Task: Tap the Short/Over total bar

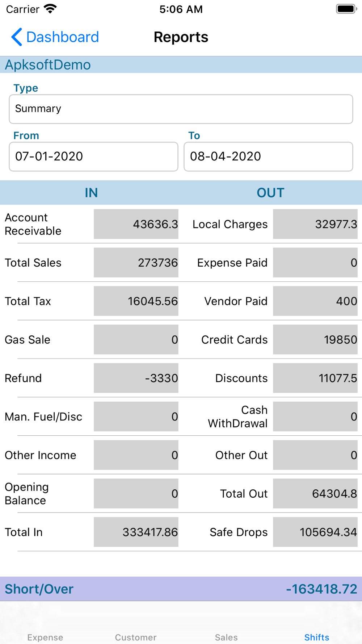Action: coord(181,589)
